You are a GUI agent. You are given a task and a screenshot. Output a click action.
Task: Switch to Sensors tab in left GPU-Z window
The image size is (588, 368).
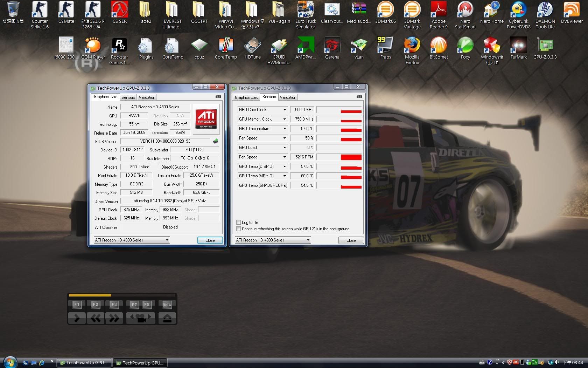(128, 97)
